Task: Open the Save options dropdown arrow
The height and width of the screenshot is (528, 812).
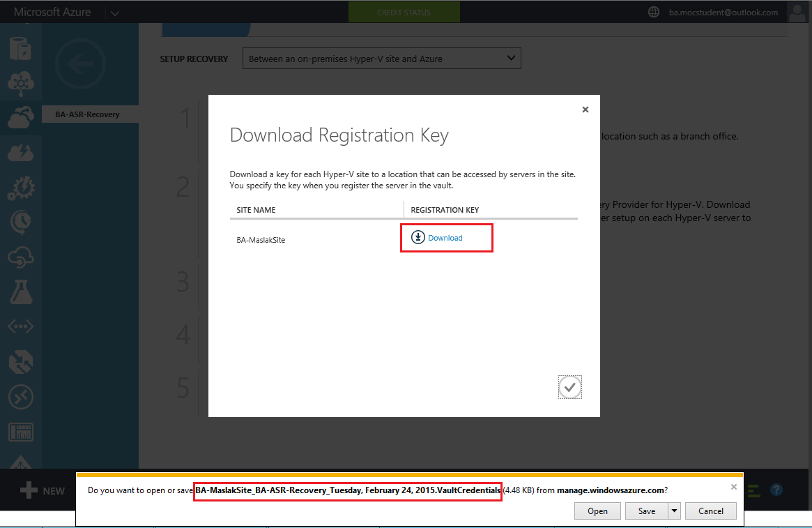Action: 674,511
